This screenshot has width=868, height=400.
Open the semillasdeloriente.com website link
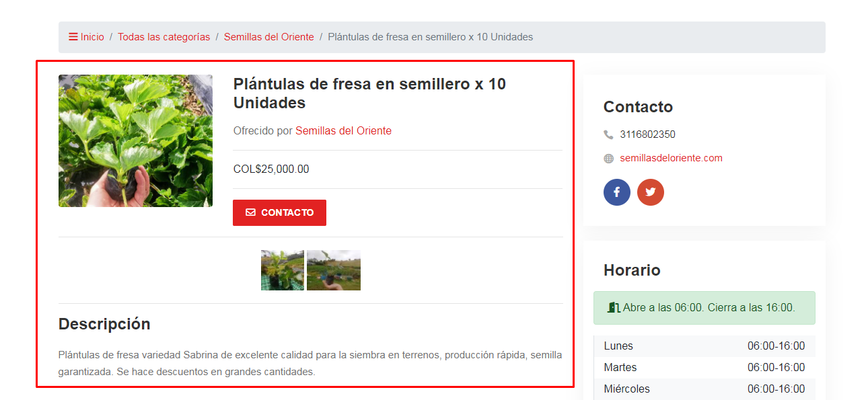coord(671,158)
